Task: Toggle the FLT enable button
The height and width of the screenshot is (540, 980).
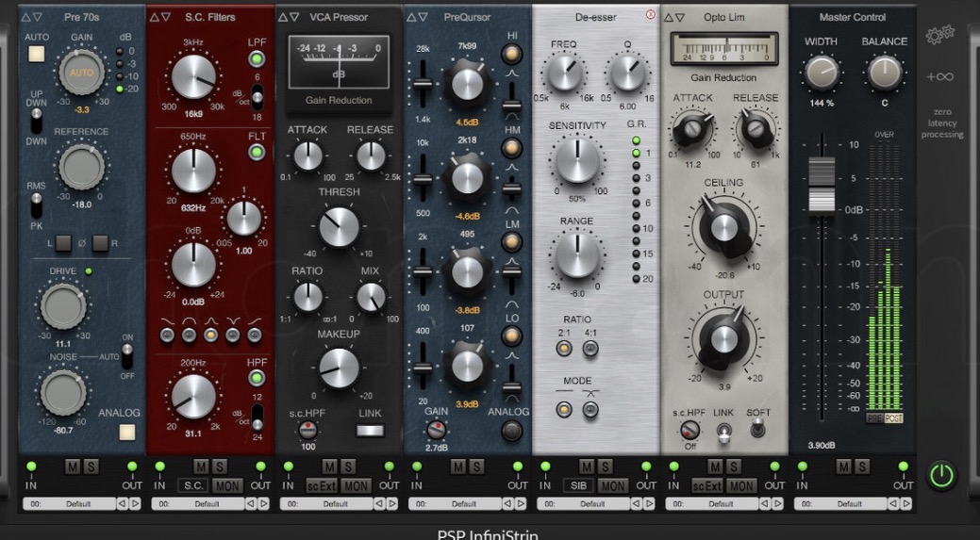Action: pyautogui.click(x=257, y=153)
